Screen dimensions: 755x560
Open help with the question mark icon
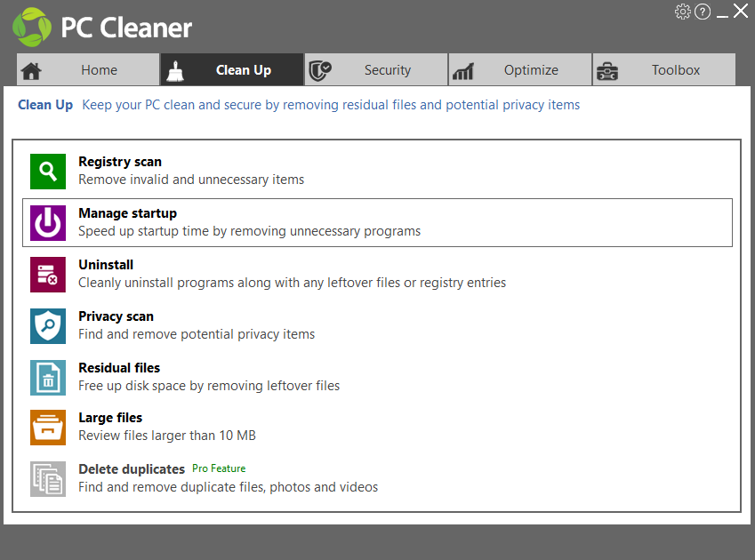(703, 12)
